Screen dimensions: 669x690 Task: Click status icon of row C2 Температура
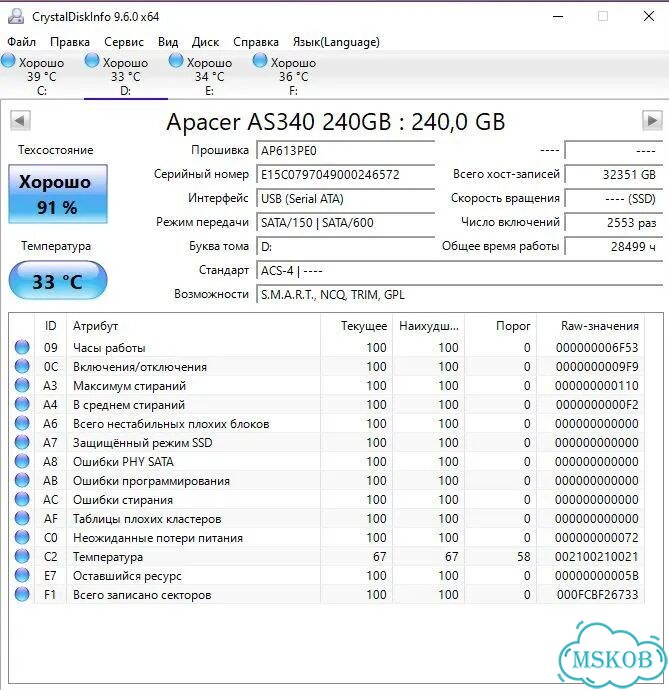pyautogui.click(x=22, y=556)
